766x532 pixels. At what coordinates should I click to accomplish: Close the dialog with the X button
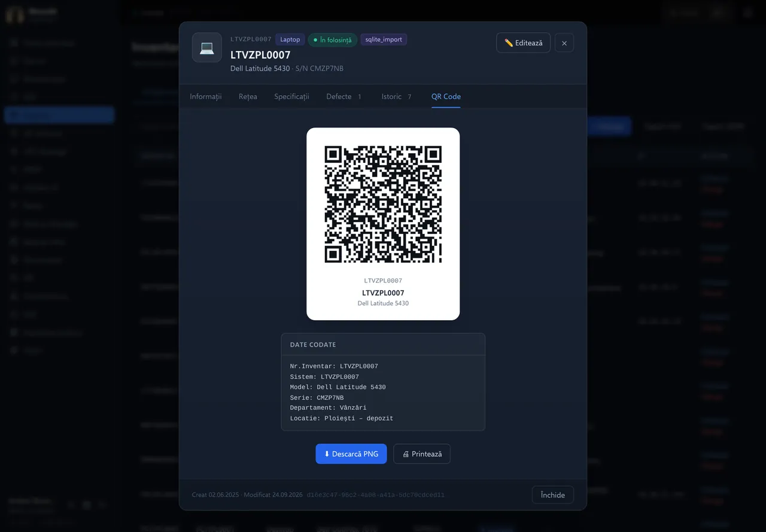(564, 42)
